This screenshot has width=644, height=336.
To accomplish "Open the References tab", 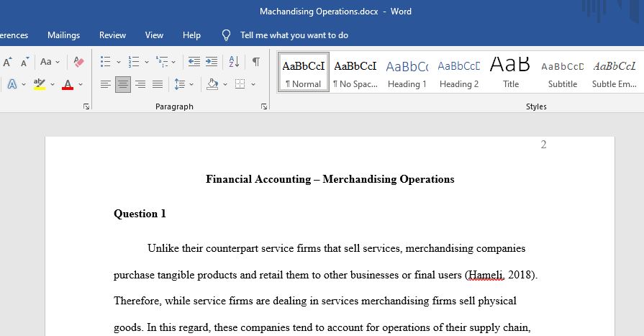I will point(14,35).
